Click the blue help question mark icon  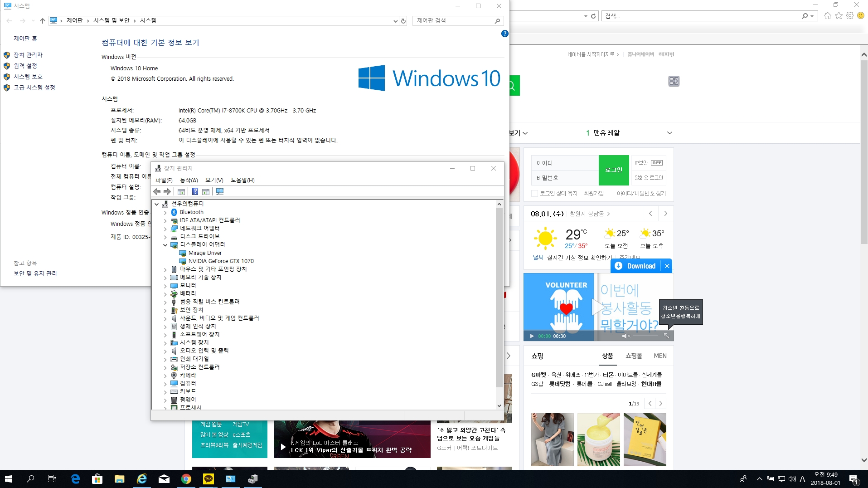[x=505, y=34]
